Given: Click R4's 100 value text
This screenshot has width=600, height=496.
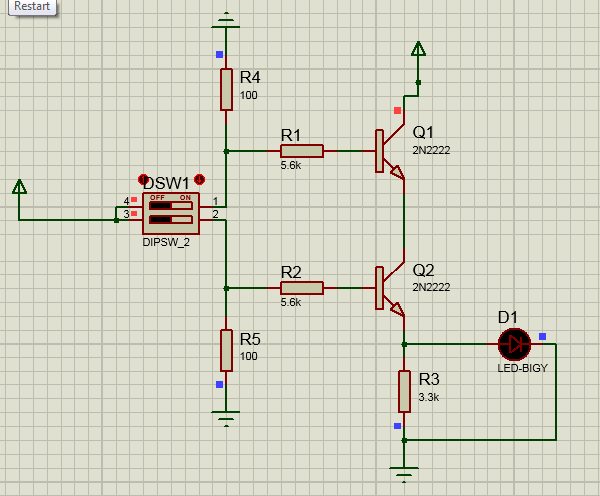Looking at the screenshot, I should (x=248, y=95).
